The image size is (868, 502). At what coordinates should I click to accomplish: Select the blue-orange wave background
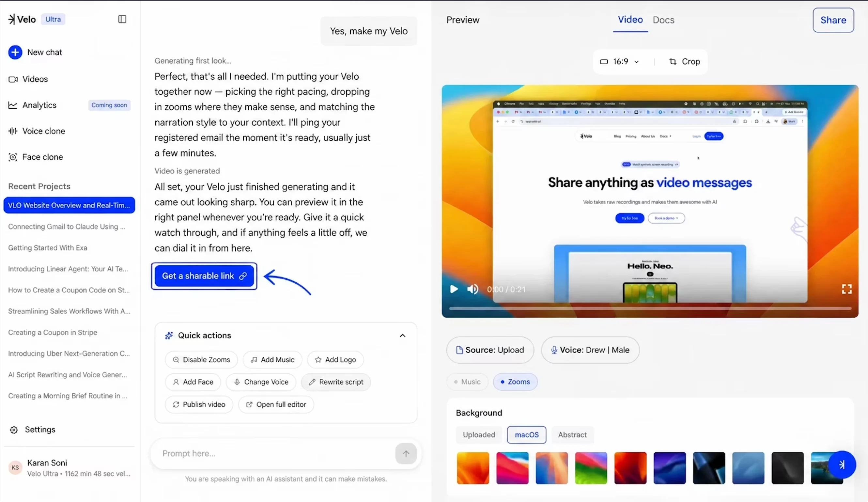pos(552,468)
